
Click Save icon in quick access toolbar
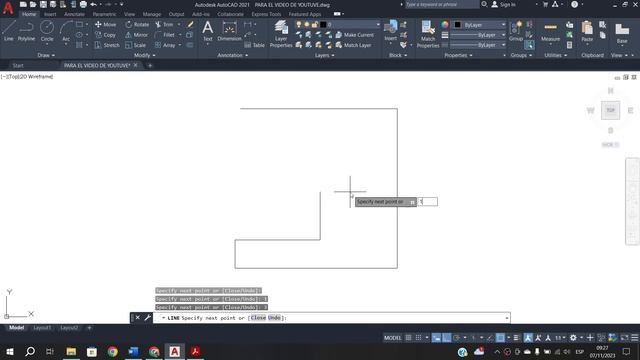43,4
